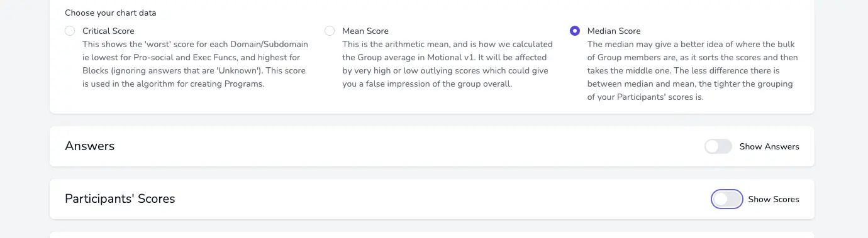Click the Mean Score arithmetic mean description
Screen dimensions: 868x238
coord(448,65)
